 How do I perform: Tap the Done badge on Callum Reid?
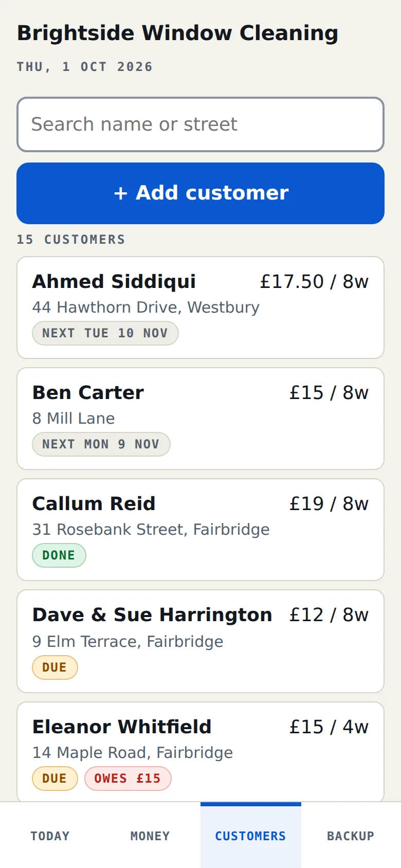(59, 555)
